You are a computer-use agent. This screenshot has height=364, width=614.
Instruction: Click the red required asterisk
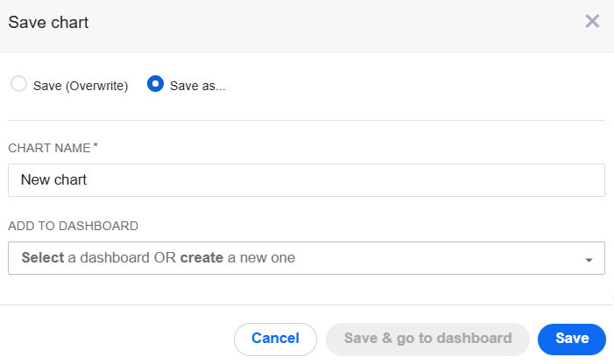click(95, 146)
